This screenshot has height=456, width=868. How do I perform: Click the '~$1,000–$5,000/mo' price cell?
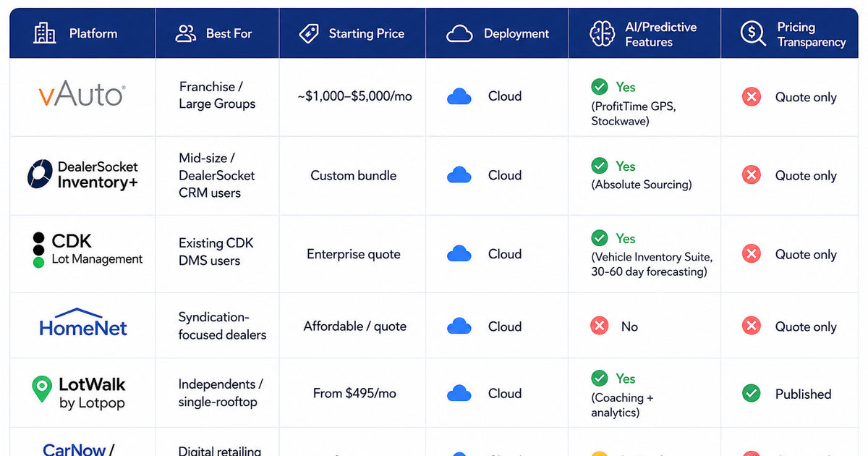tap(354, 96)
